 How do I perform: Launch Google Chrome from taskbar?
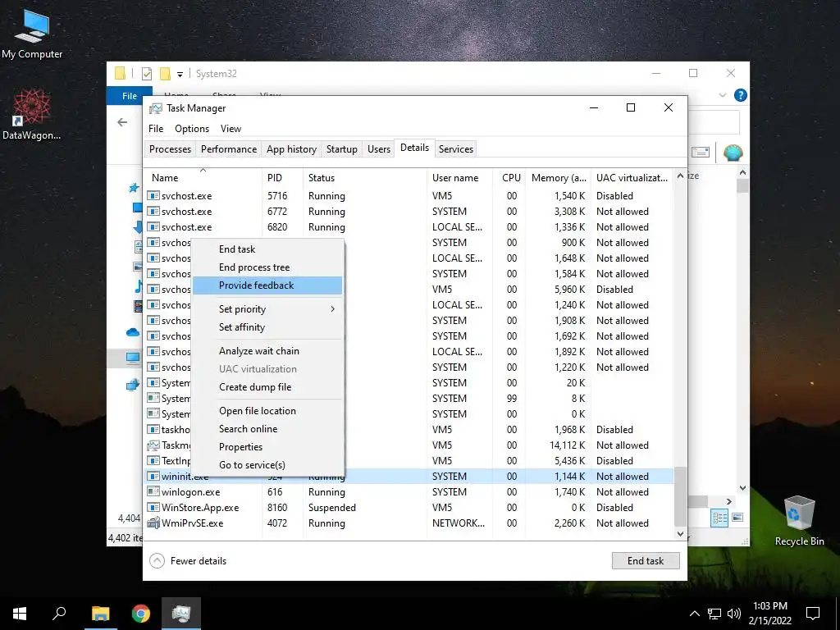point(141,614)
